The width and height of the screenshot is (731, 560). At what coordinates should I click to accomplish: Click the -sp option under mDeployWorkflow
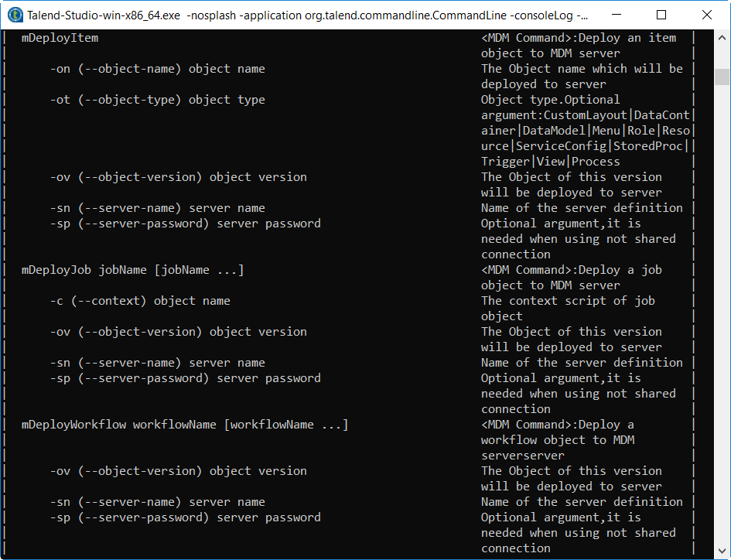pos(185,517)
